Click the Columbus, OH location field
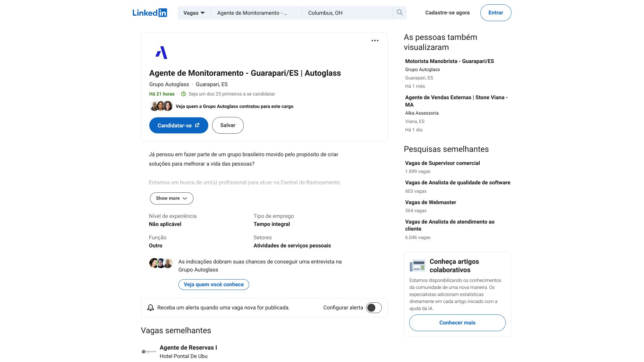The width and height of the screenshot is (644, 362). (x=347, y=13)
